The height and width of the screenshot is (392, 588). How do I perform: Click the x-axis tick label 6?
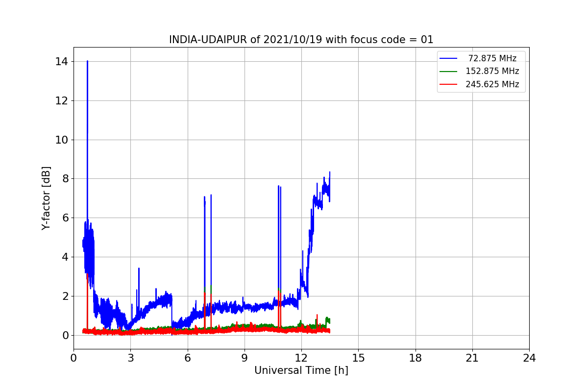click(x=188, y=358)
